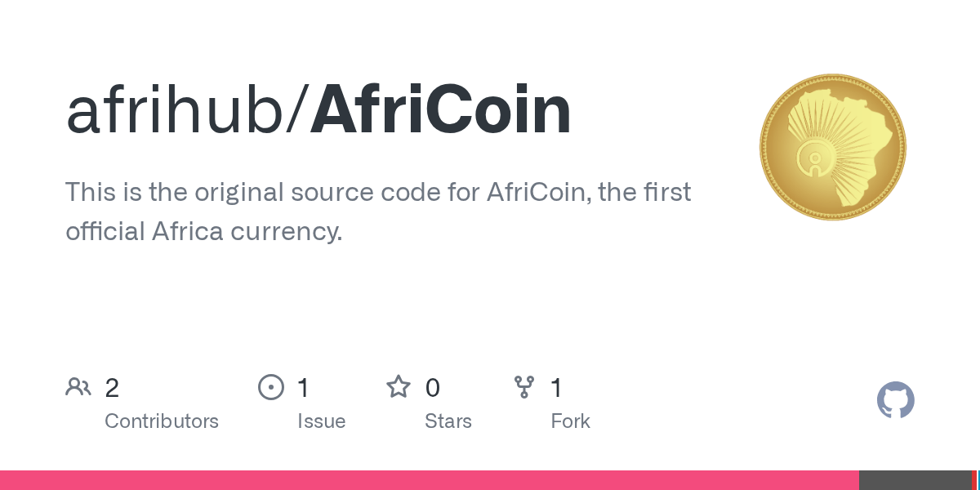This screenshot has height=490, width=980.
Task: Open the bold AfriCoin repository name
Action: pos(440,110)
